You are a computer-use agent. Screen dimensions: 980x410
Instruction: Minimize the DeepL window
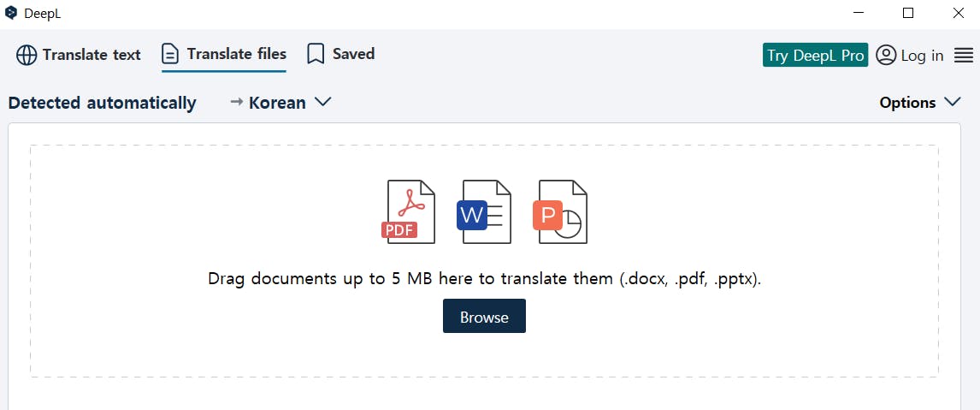click(859, 13)
